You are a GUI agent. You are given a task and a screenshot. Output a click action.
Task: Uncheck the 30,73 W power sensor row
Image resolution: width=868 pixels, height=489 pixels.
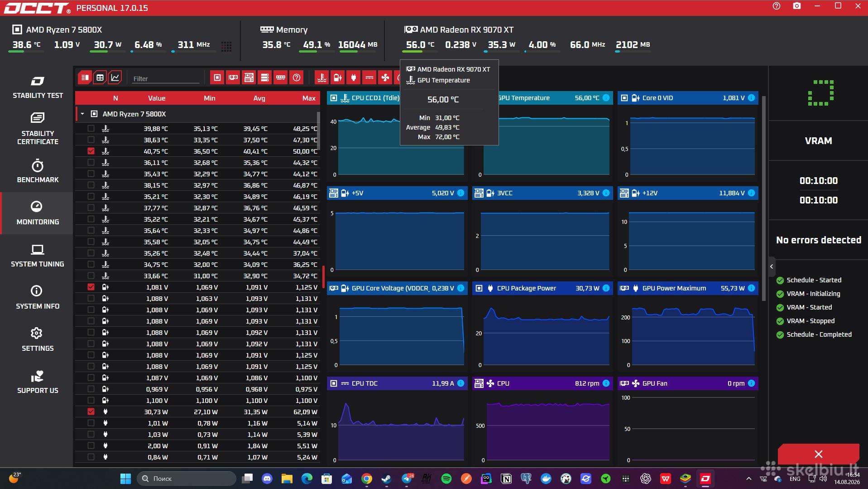(91, 412)
